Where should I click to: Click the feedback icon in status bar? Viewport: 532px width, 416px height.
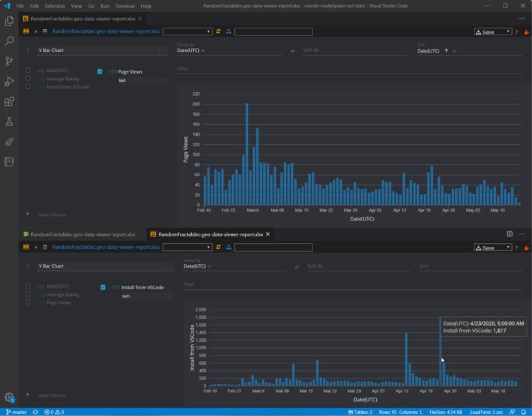point(512,412)
